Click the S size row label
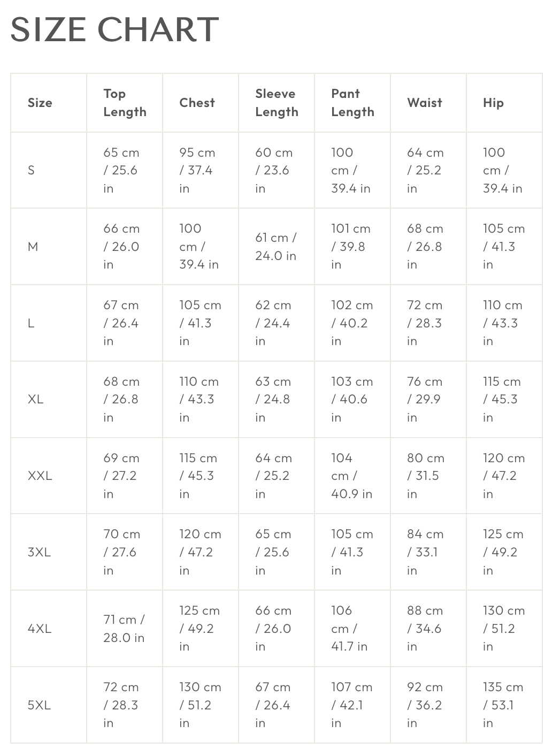The height and width of the screenshot is (749, 560). [31, 170]
